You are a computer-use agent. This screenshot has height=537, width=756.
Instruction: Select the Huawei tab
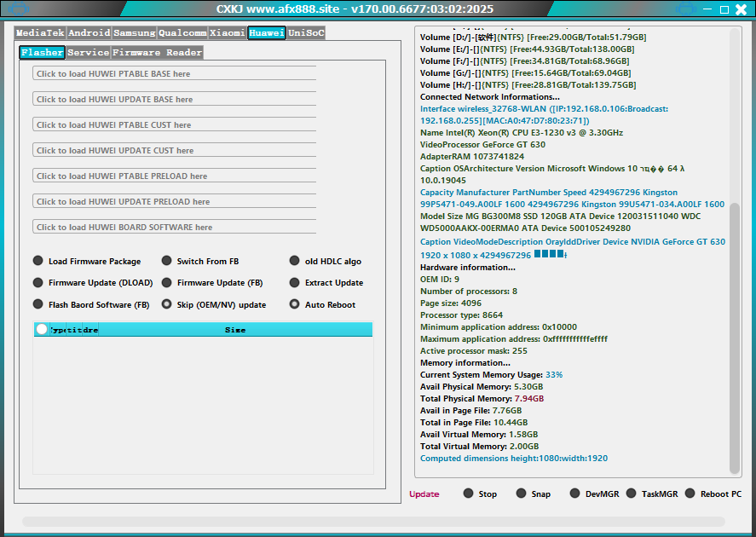(267, 32)
